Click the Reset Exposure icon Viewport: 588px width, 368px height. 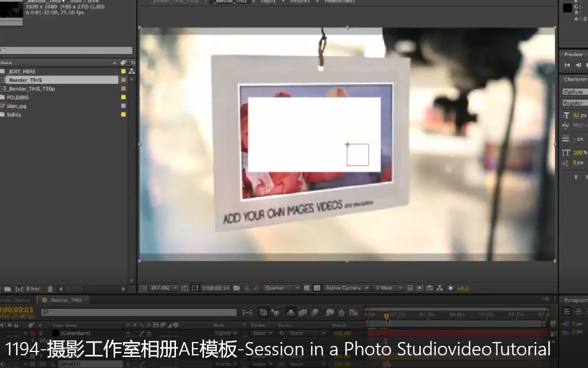450,288
